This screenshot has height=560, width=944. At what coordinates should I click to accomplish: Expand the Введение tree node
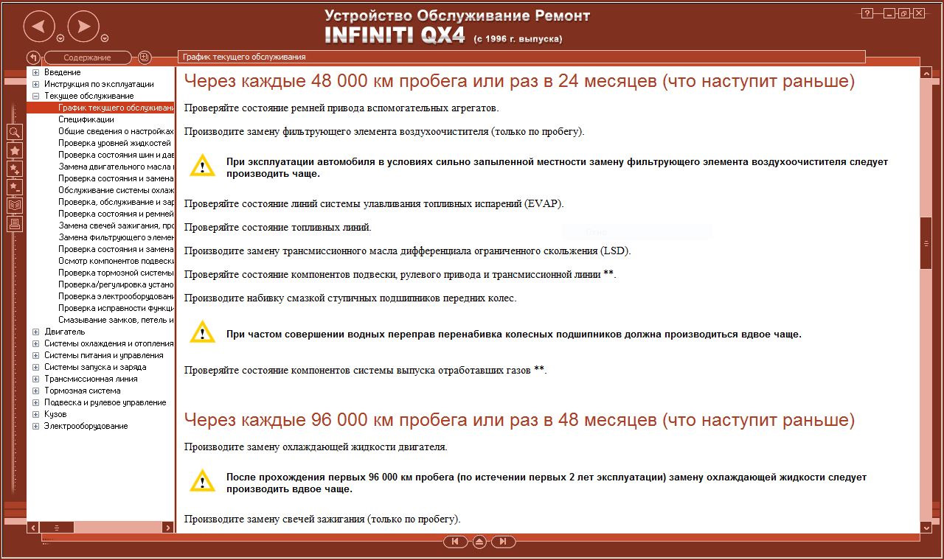(35, 72)
